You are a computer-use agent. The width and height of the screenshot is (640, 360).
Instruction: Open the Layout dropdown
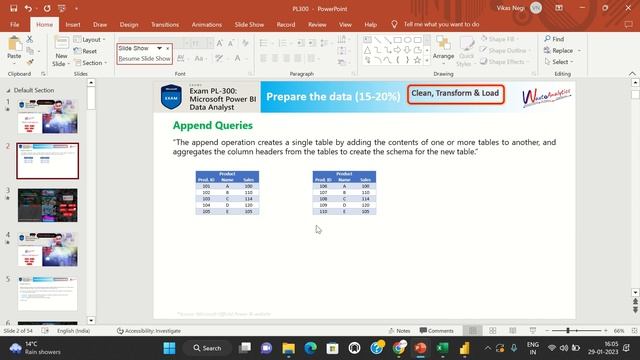(x=90, y=39)
